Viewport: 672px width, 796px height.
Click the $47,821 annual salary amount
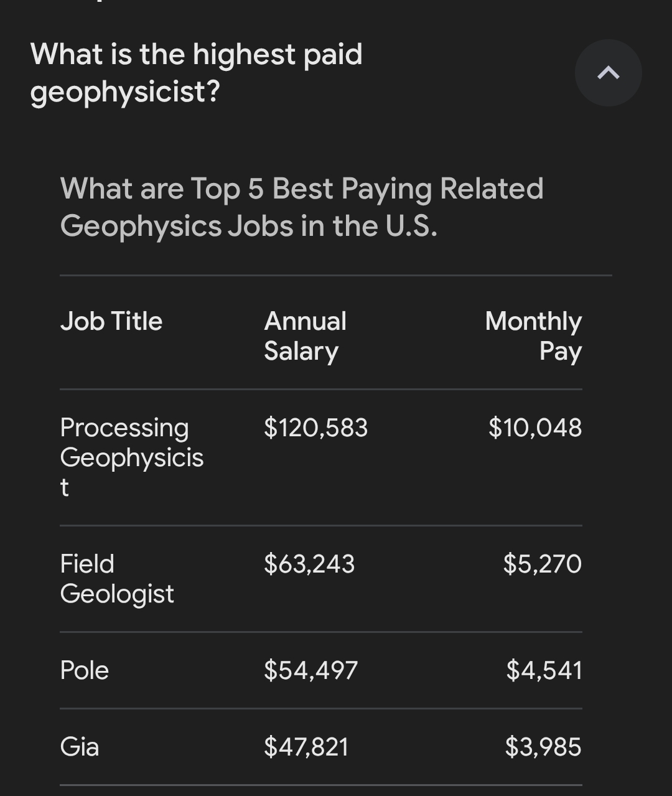click(x=306, y=747)
